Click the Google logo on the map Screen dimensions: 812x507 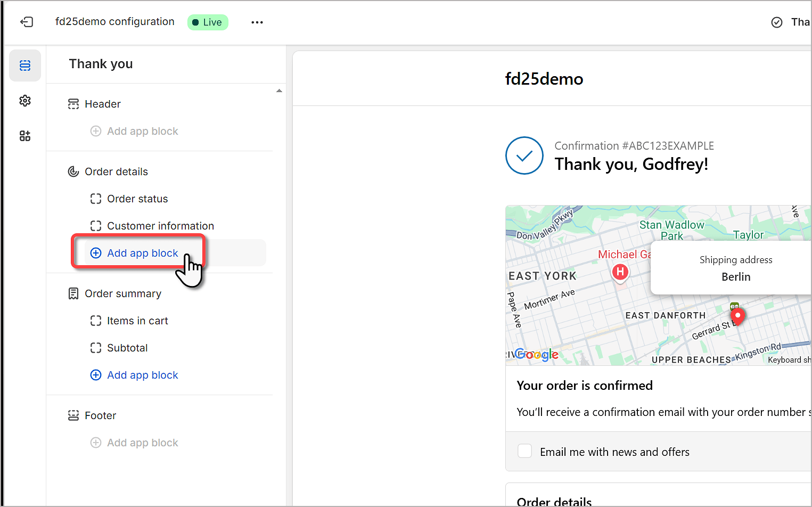(537, 355)
